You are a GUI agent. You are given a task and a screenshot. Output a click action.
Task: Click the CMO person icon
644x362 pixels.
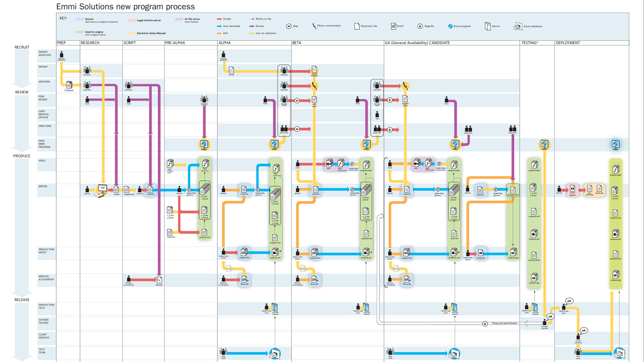point(377,115)
